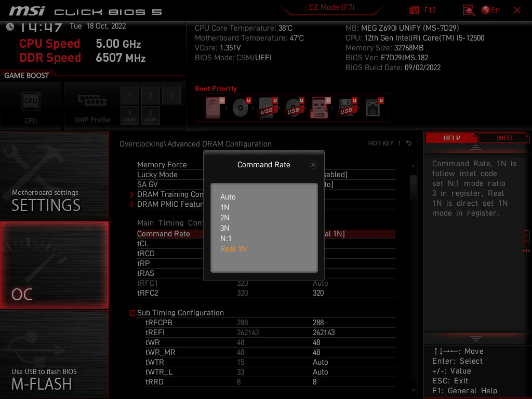Screen dimensions: 532x399
Task: Click the scroll-down arrow of settings list
Action: (x=413, y=391)
